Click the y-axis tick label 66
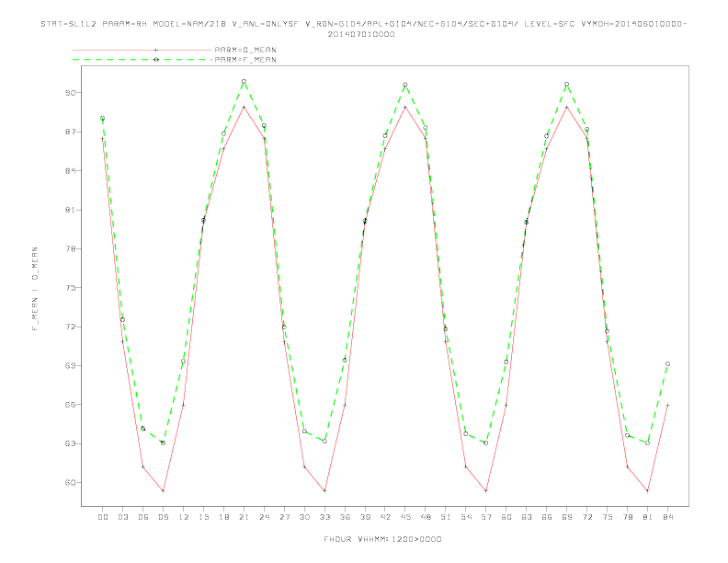The height and width of the screenshot is (563, 728). (x=70, y=405)
